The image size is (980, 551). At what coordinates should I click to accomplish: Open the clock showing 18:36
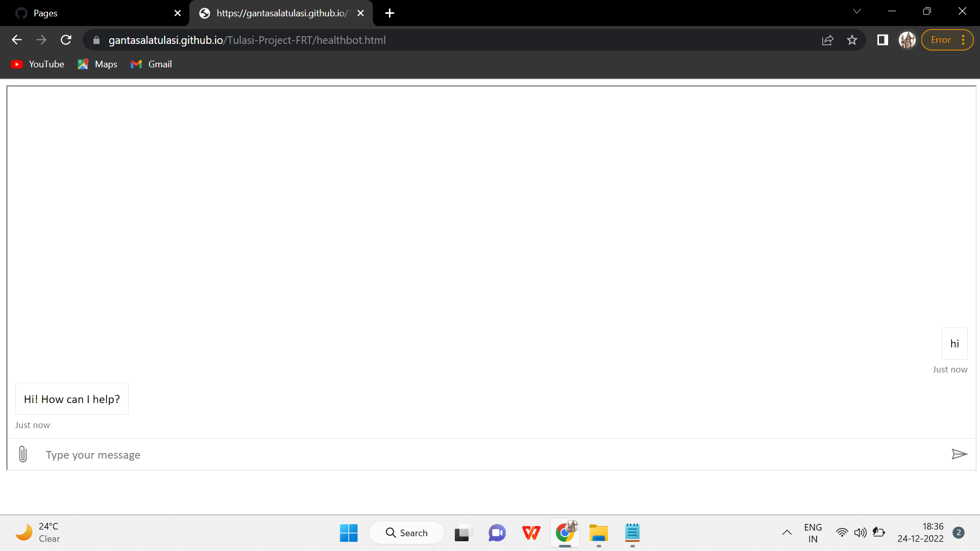(921, 533)
